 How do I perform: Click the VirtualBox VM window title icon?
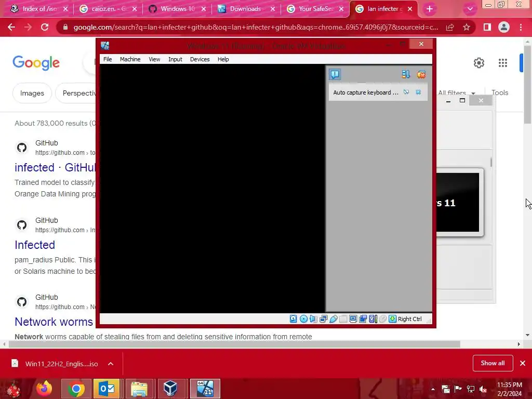(105, 46)
